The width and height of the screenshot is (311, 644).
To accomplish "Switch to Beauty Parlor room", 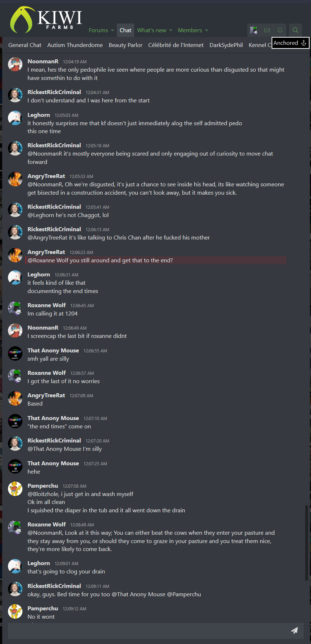I will tap(125, 45).
